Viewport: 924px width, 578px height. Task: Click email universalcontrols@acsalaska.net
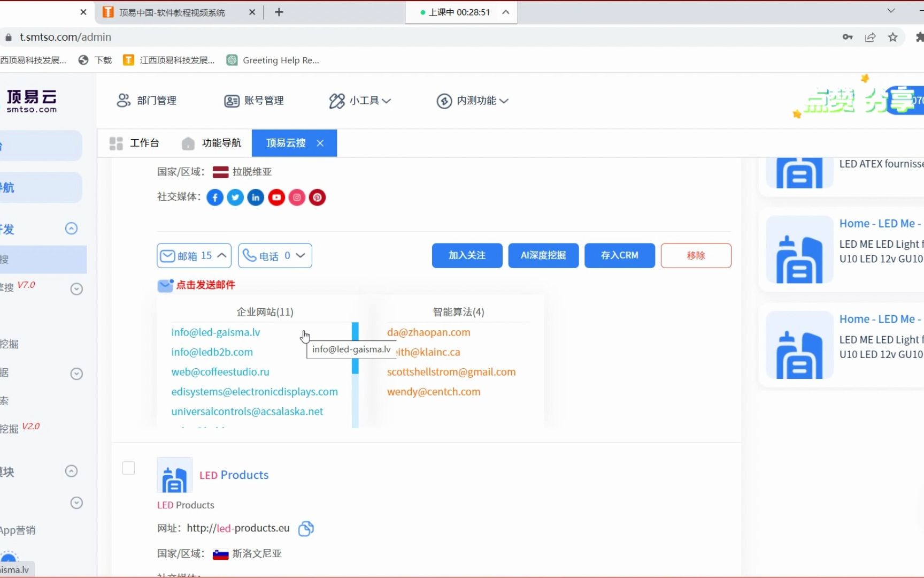pos(247,412)
